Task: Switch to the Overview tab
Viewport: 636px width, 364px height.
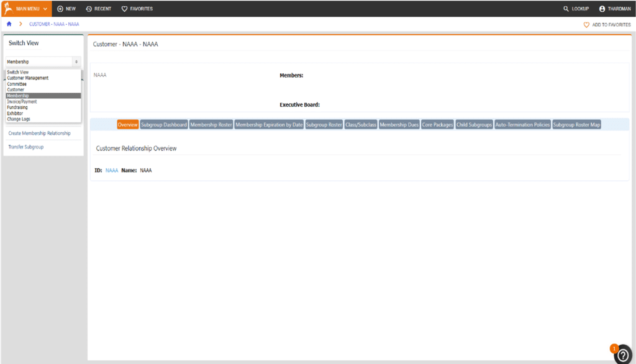Action: coord(127,125)
